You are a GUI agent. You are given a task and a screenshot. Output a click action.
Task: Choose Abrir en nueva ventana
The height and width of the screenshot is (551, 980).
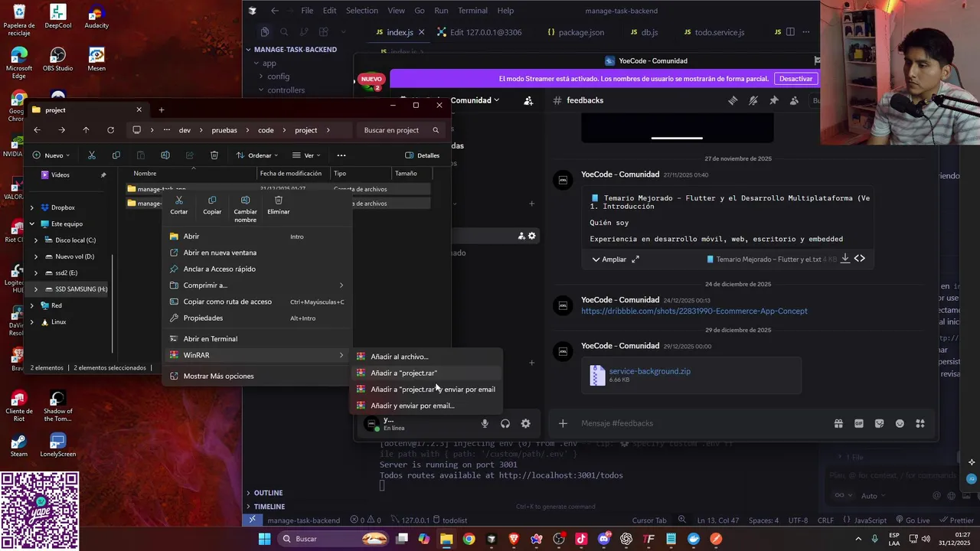click(x=257, y=253)
